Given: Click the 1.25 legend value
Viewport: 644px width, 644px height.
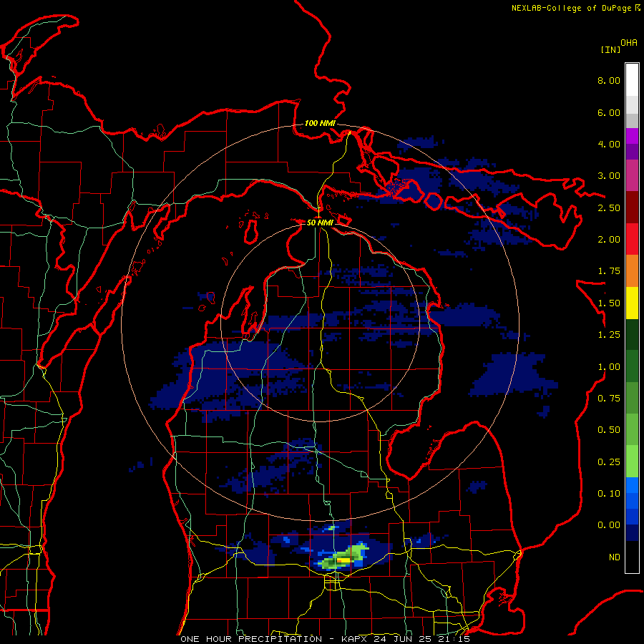Looking at the screenshot, I should (x=609, y=335).
